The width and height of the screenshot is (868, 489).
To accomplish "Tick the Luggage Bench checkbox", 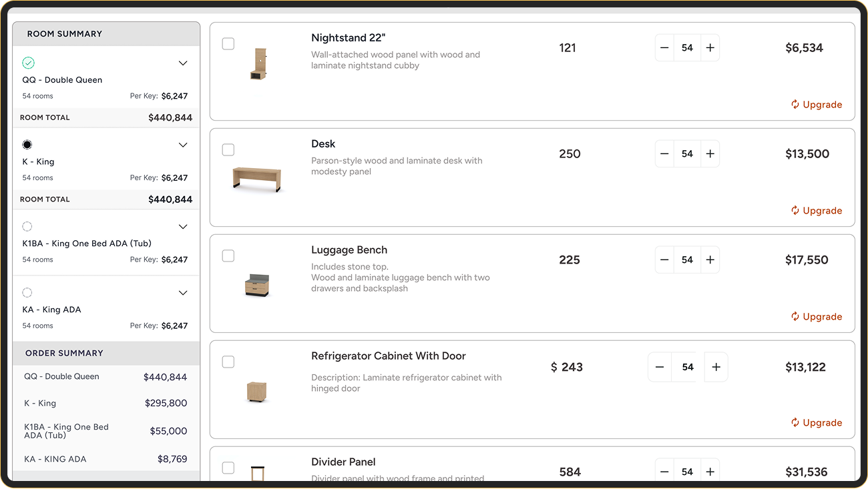I will coord(228,256).
